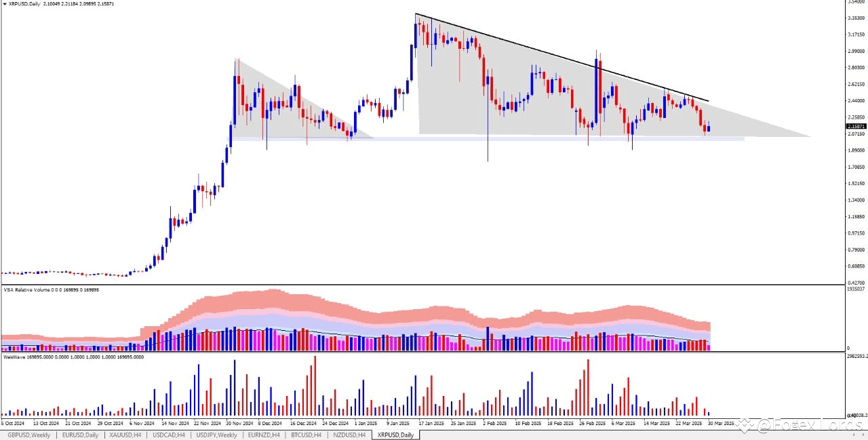Select the active XRPUSD,Daily chart tab
868x440 pixels.
396,435
